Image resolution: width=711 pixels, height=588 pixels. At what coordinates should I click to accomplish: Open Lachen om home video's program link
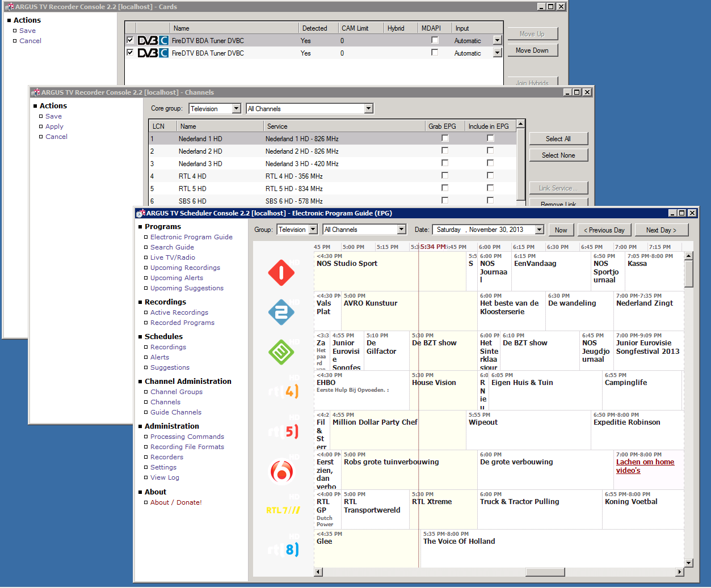(645, 466)
